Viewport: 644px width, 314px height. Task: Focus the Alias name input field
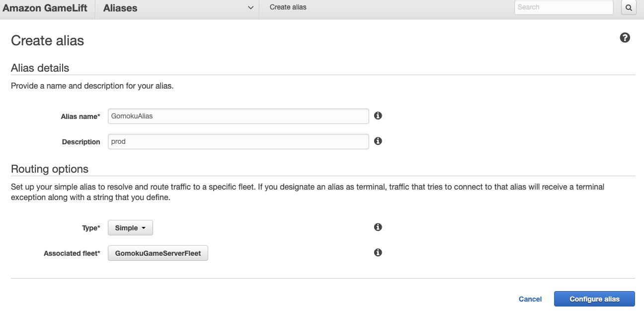239,116
